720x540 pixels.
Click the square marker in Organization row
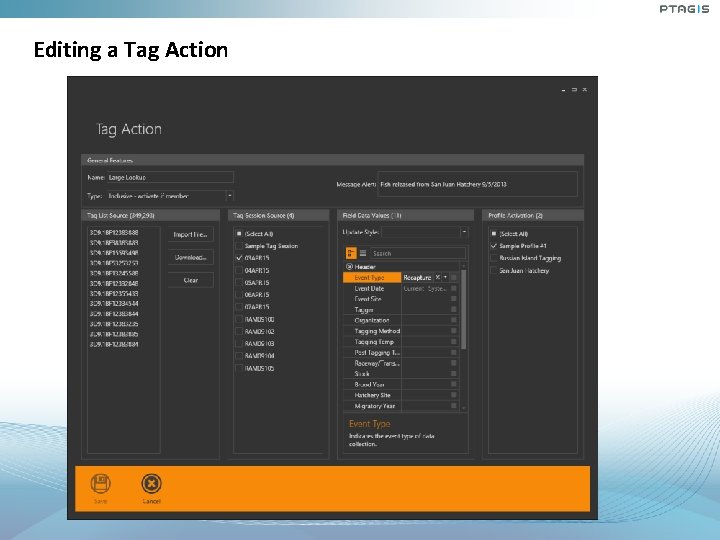click(x=454, y=320)
